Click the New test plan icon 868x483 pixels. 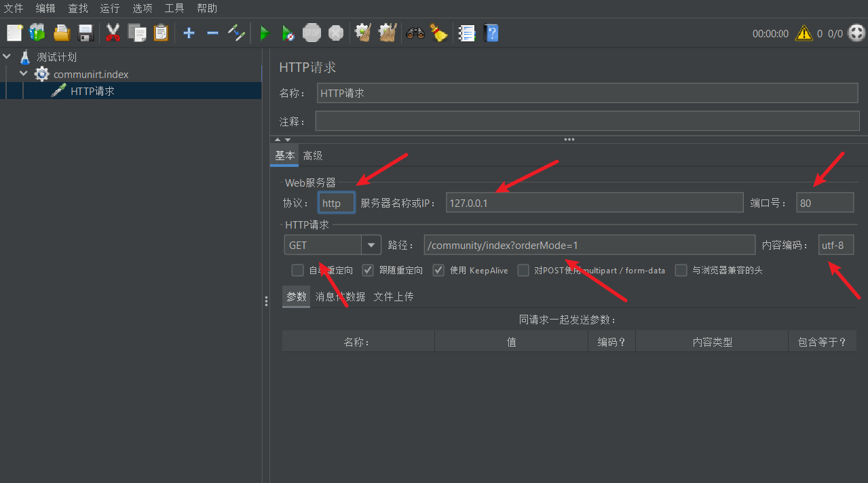[x=14, y=33]
